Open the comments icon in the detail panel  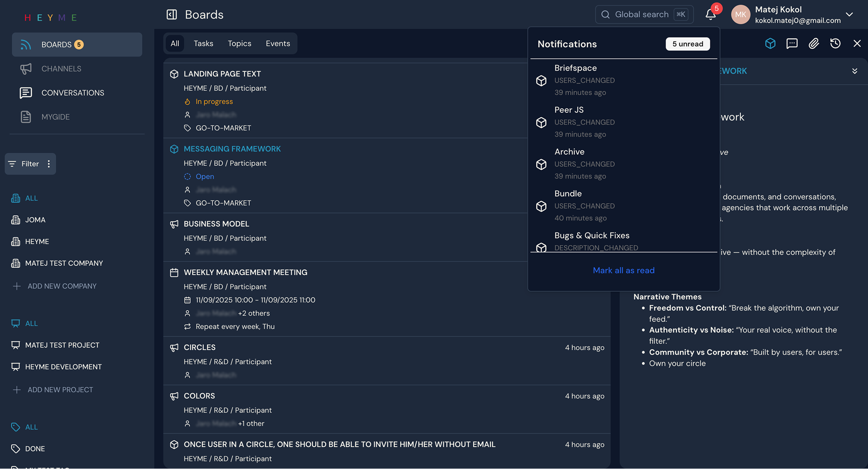coord(792,43)
